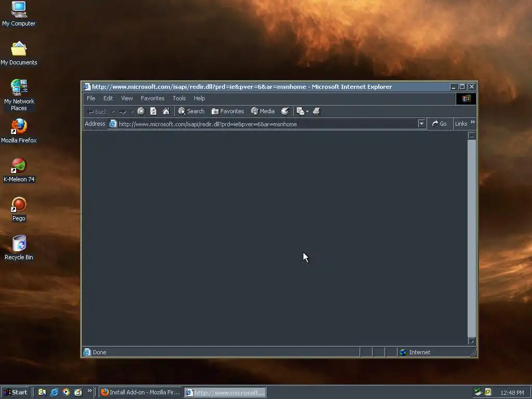Open the Forward history dropdown arrow
532x399 pixels.
tap(132, 112)
